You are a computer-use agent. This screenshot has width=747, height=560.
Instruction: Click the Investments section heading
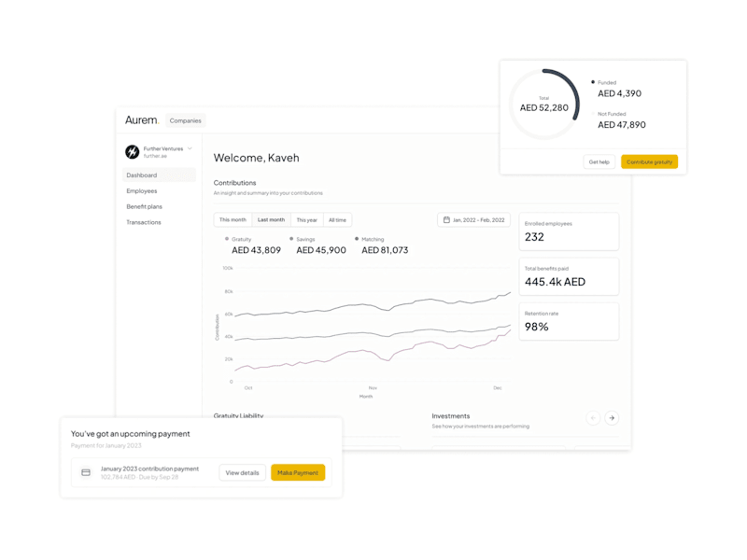coord(451,415)
